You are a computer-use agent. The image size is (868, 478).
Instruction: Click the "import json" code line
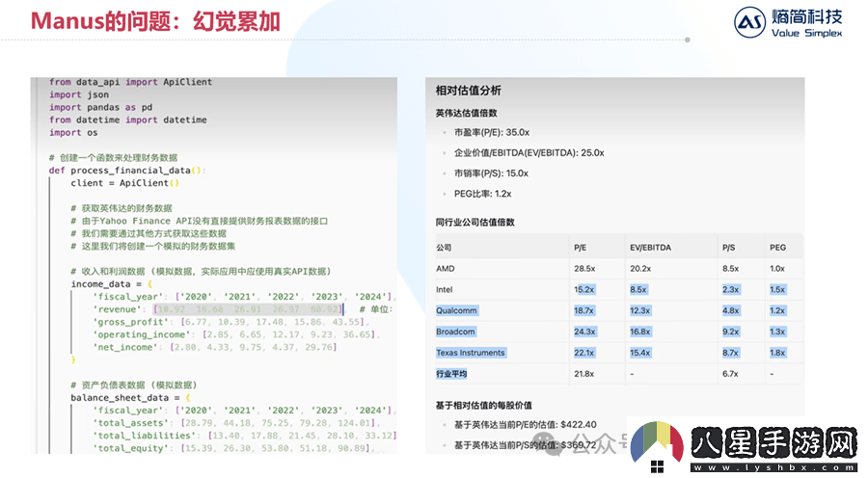pyautogui.click(x=79, y=94)
